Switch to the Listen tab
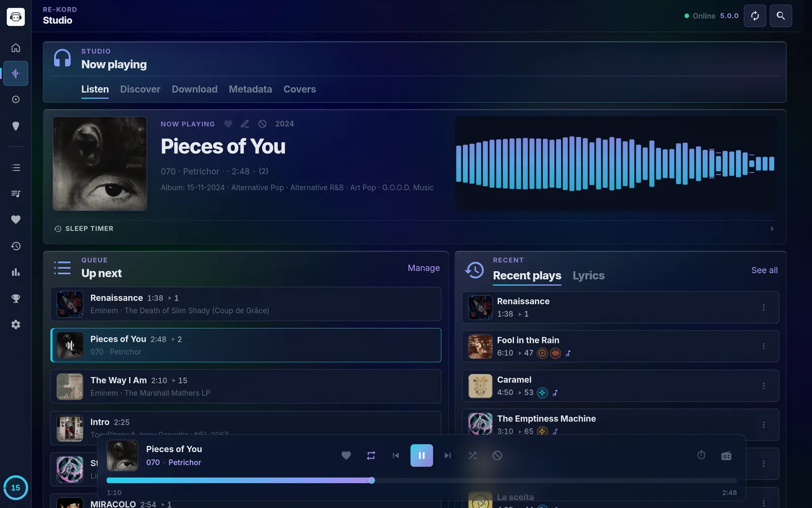812x508 pixels. (95, 89)
